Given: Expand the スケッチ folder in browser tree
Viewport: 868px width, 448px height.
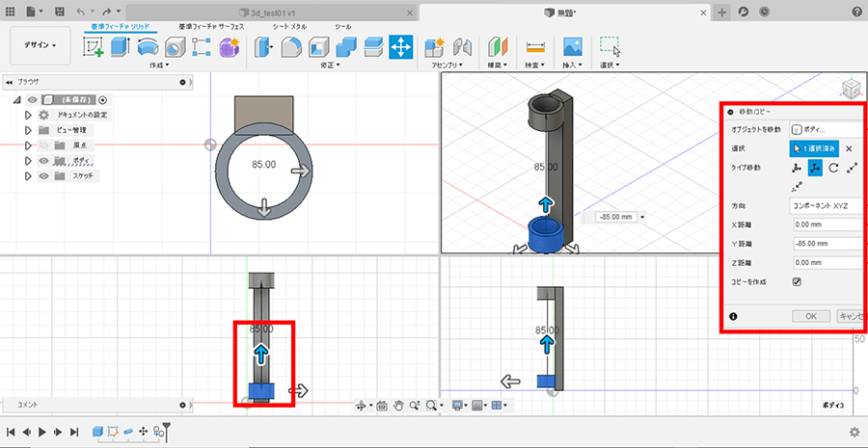Looking at the screenshot, I should coord(28,176).
